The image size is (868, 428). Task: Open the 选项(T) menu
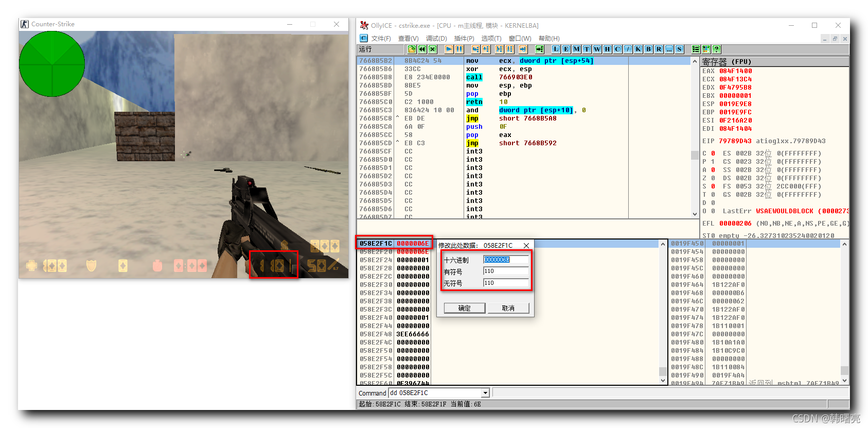click(491, 39)
